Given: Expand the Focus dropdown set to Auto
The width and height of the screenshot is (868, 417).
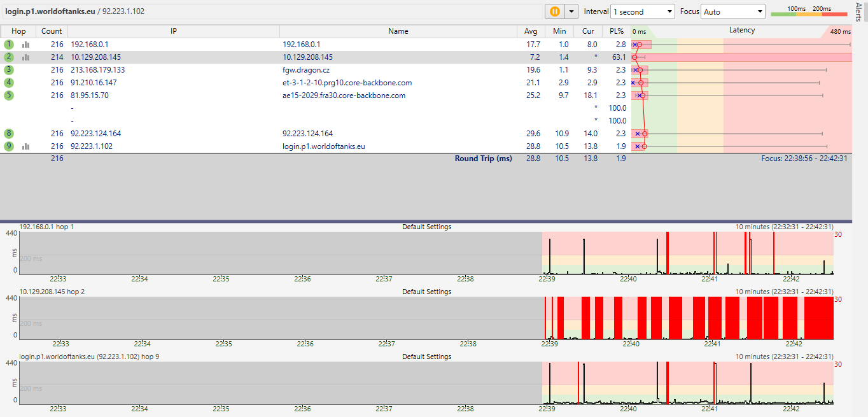Looking at the screenshot, I should click(733, 11).
